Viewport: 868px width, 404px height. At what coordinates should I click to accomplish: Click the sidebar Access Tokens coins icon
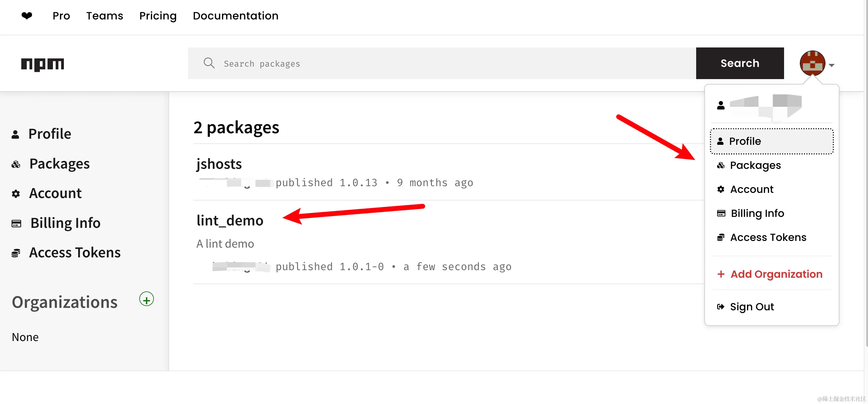pyautogui.click(x=16, y=253)
